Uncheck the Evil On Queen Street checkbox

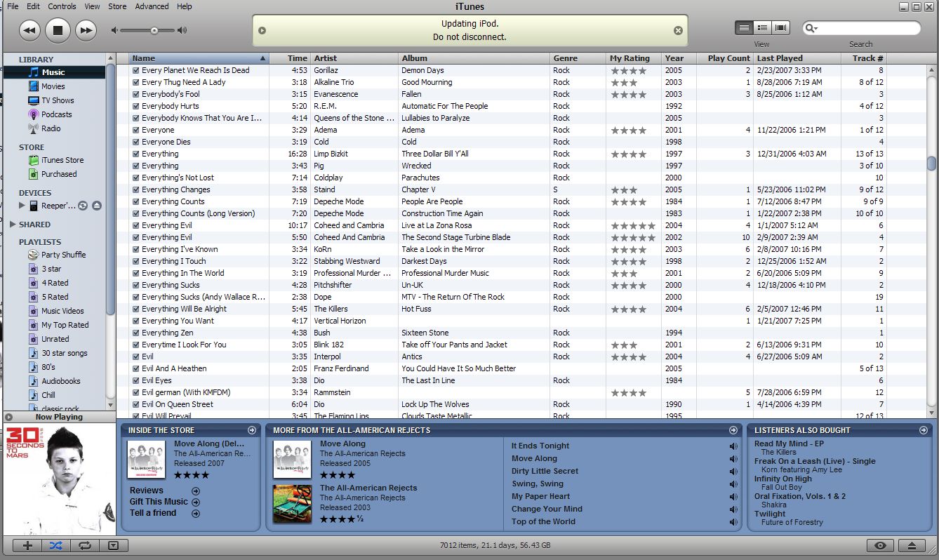pyautogui.click(x=136, y=404)
